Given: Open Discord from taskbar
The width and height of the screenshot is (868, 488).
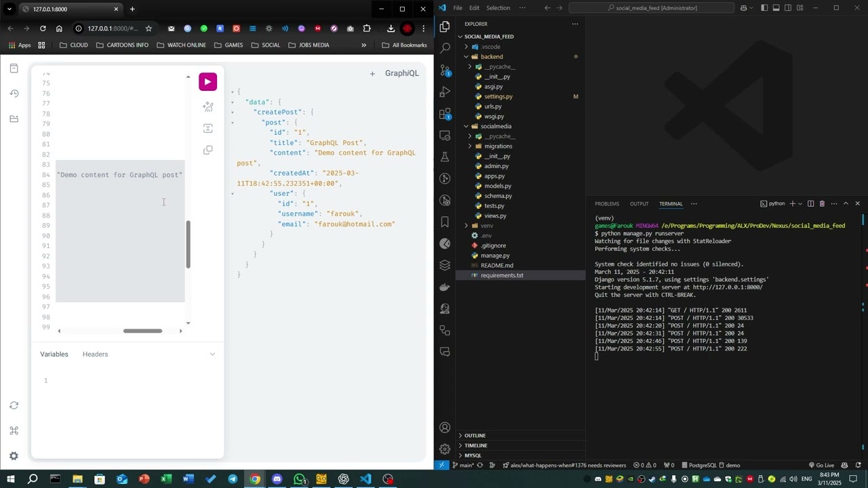Looking at the screenshot, I should point(277,479).
